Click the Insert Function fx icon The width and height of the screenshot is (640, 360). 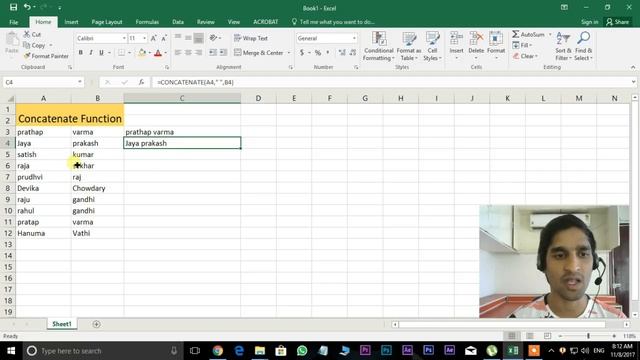[141, 82]
